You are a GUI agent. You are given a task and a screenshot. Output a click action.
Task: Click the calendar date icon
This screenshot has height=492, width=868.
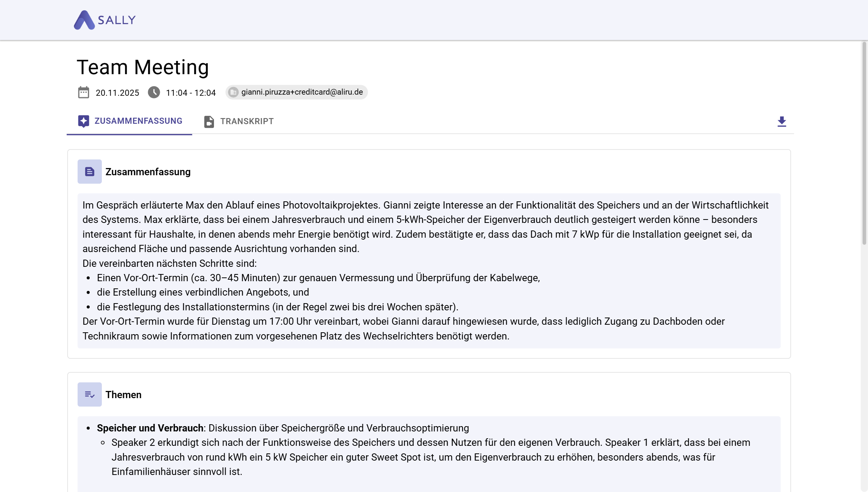pos(83,92)
